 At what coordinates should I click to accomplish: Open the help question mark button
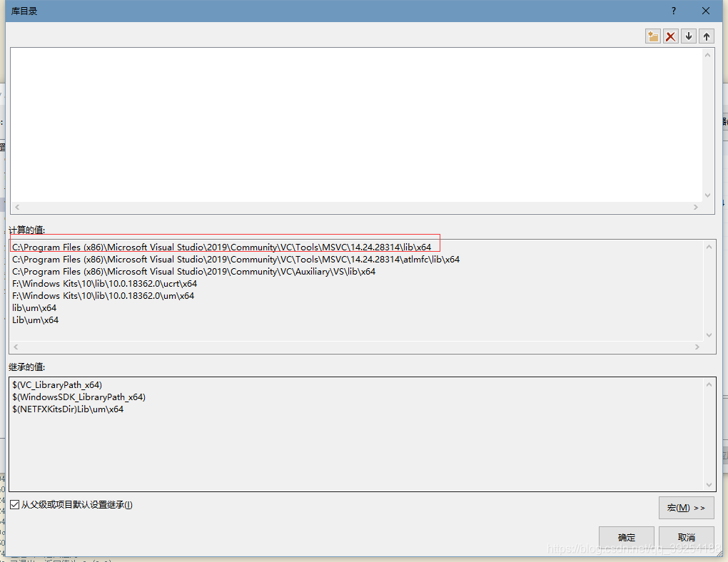point(674,11)
